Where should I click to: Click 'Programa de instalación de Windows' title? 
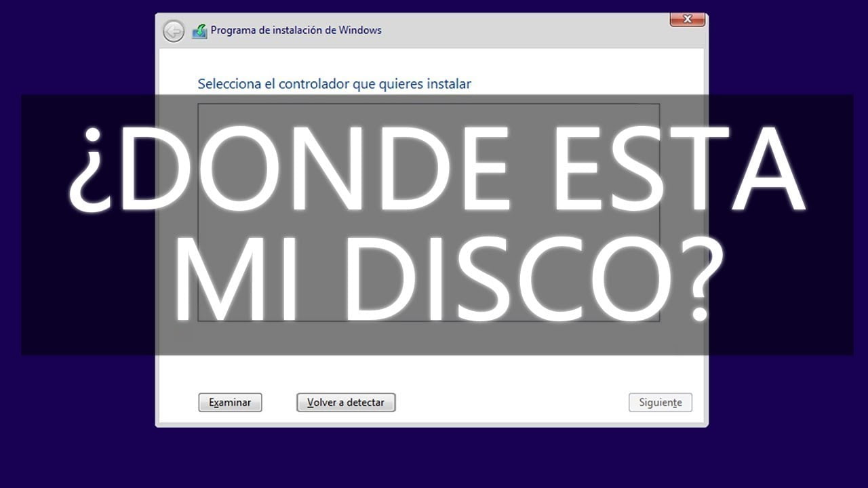point(296,30)
